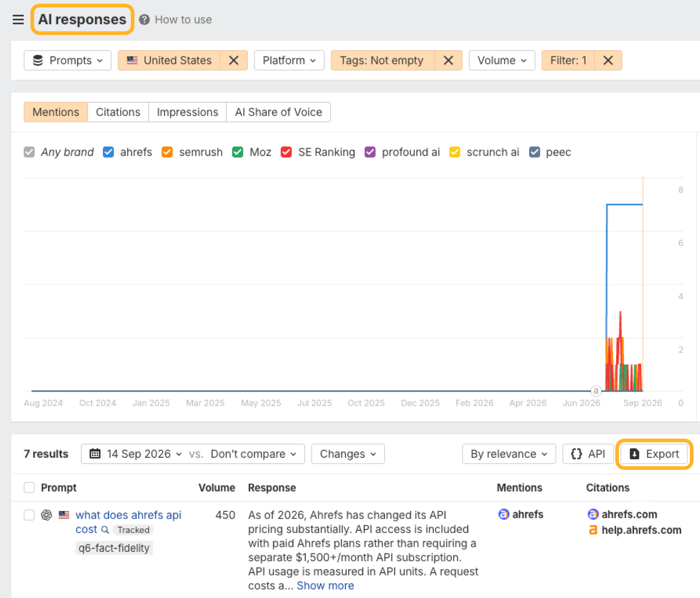Click the Volume column header

(217, 487)
